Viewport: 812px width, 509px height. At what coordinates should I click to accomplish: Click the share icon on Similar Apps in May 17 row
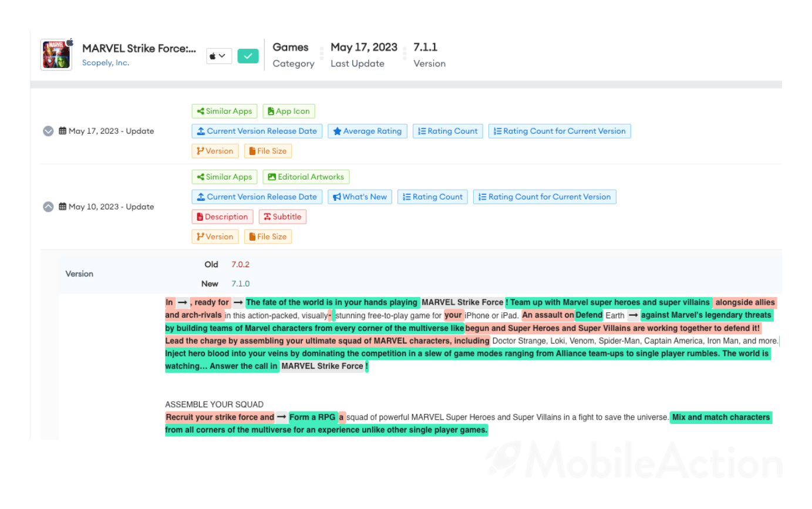(200, 111)
